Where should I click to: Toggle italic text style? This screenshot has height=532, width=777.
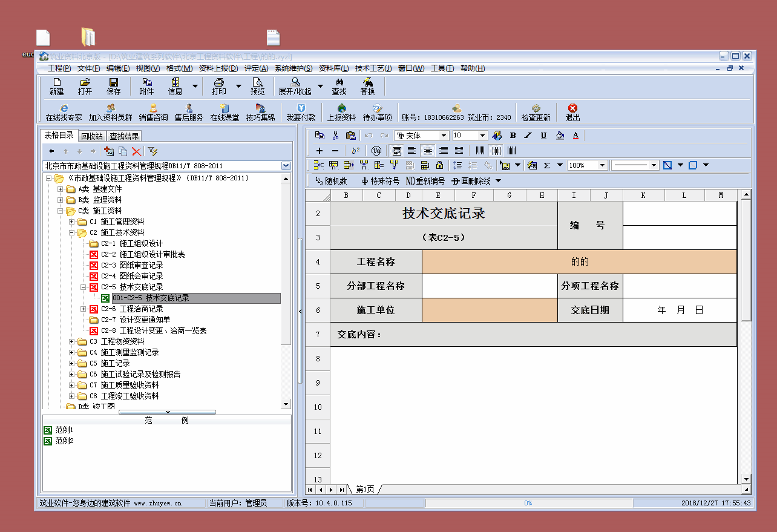click(x=528, y=136)
